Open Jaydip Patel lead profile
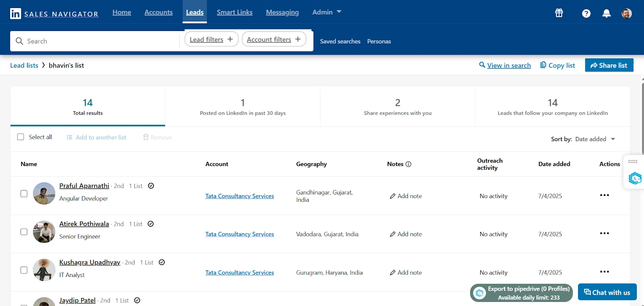 tap(77, 300)
